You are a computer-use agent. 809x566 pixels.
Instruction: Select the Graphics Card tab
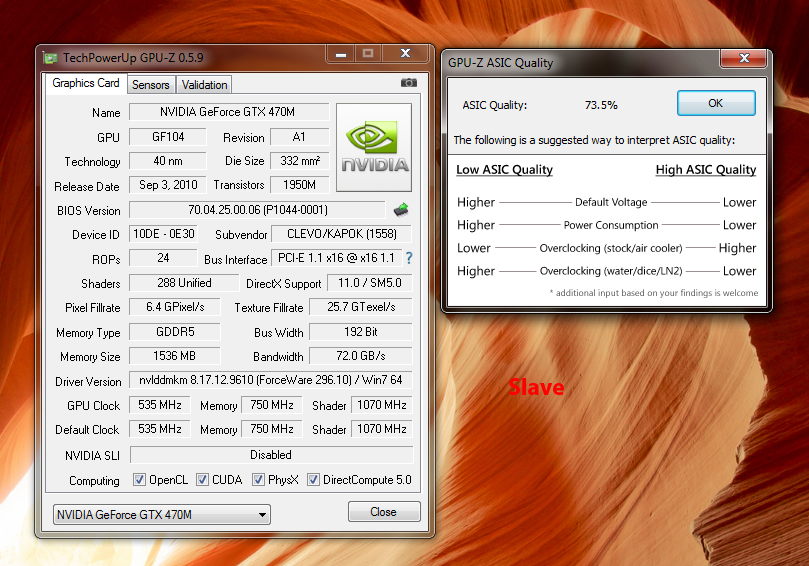pyautogui.click(x=86, y=83)
